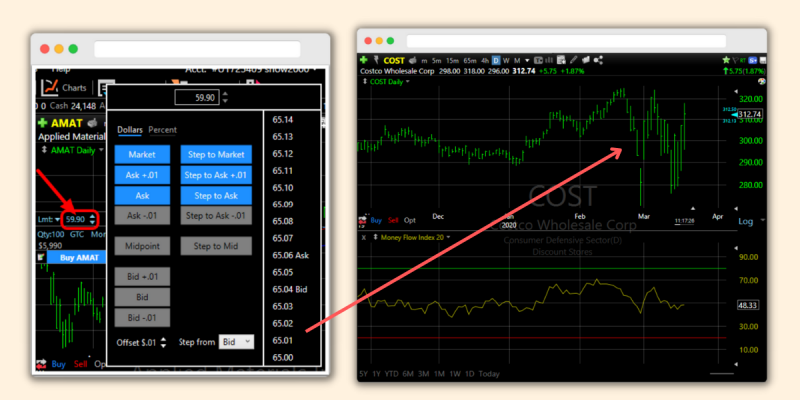
Task: Select the pencil drawing tool in COST toolbar
Action: tap(573, 60)
